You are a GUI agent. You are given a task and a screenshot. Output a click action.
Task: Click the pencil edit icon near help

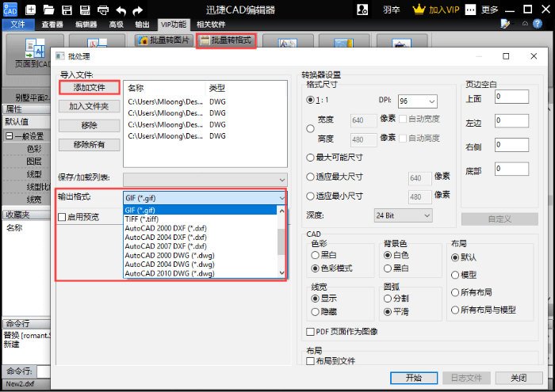[x=505, y=24]
